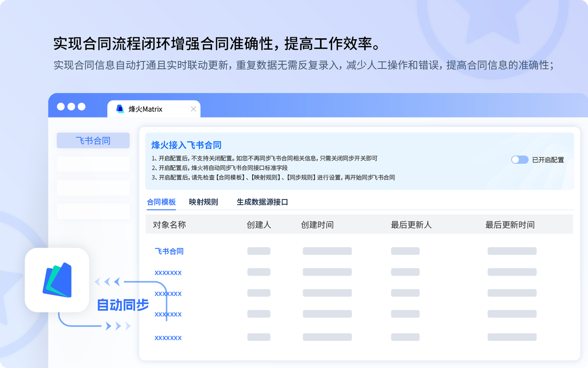
Task: Click the large Feishu contract app icon
Action: pyautogui.click(x=57, y=280)
